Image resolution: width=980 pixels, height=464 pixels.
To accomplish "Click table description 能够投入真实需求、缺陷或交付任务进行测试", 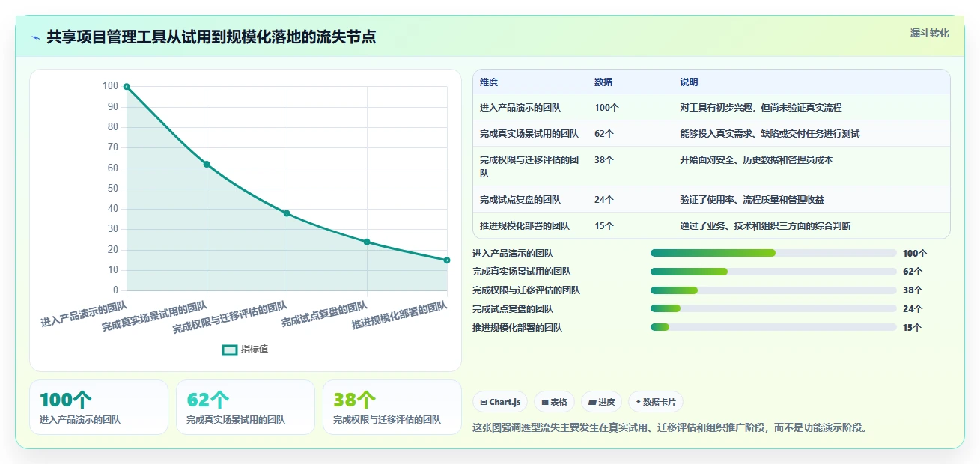I will [x=770, y=134].
